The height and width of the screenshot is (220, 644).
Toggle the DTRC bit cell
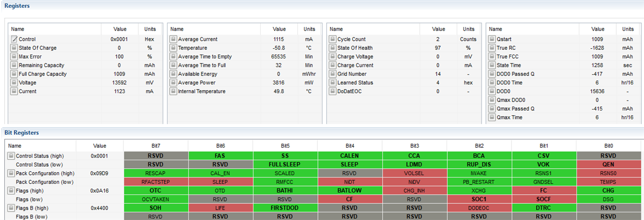point(544,208)
